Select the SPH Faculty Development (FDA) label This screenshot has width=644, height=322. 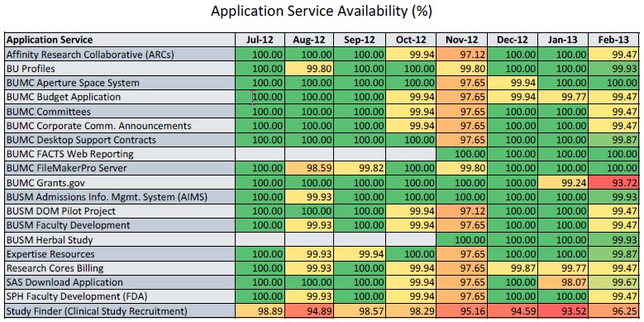[120, 296]
